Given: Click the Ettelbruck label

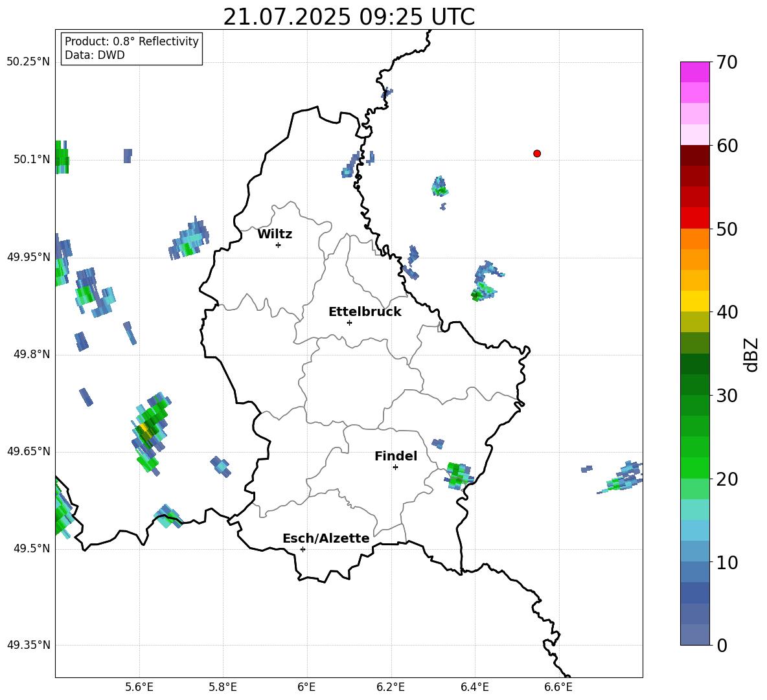Looking at the screenshot, I should (365, 312).
